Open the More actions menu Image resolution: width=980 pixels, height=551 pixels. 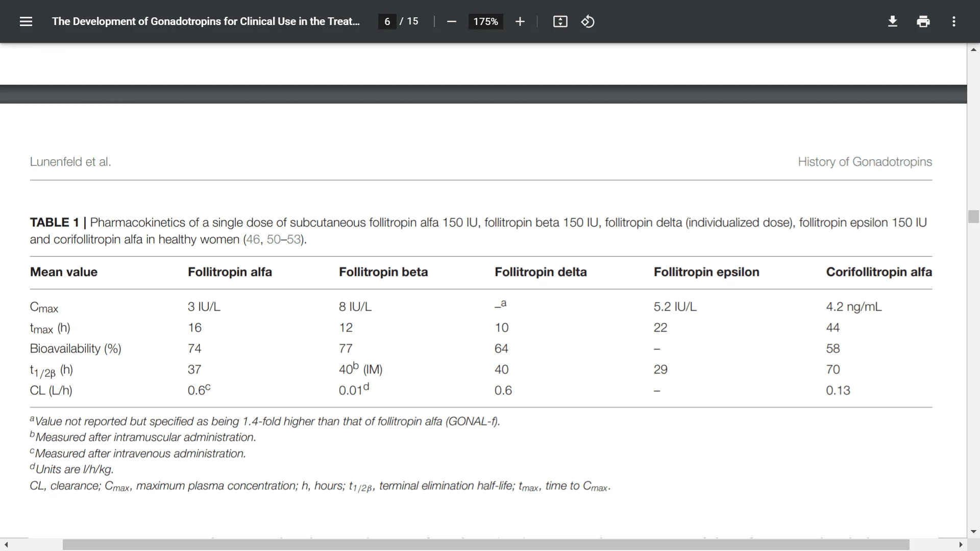pyautogui.click(x=953, y=21)
